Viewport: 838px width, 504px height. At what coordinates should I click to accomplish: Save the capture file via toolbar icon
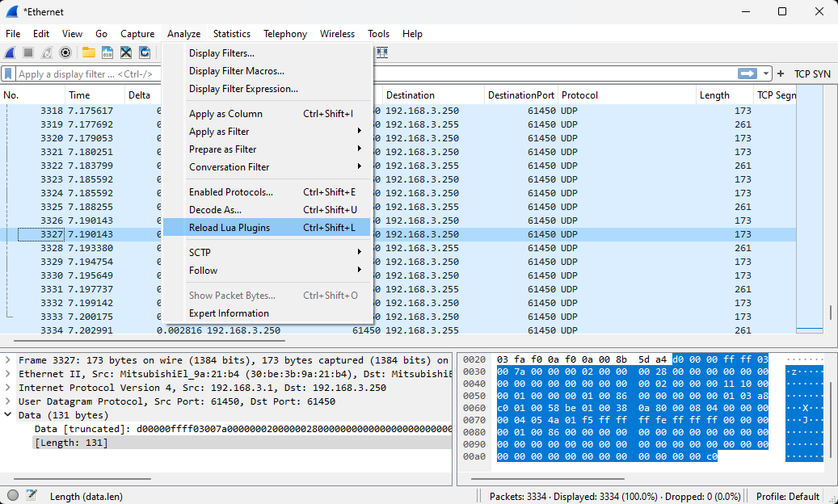point(107,52)
